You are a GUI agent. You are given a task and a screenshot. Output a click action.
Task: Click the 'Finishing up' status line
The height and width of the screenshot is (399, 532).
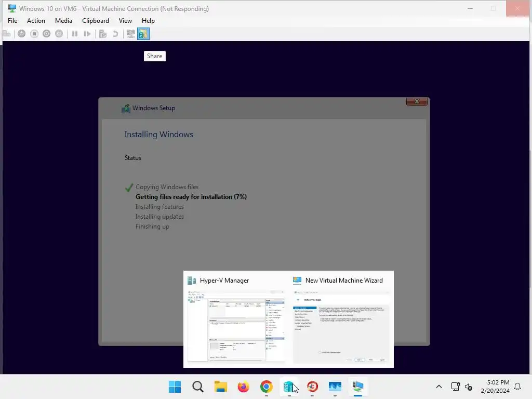(152, 227)
